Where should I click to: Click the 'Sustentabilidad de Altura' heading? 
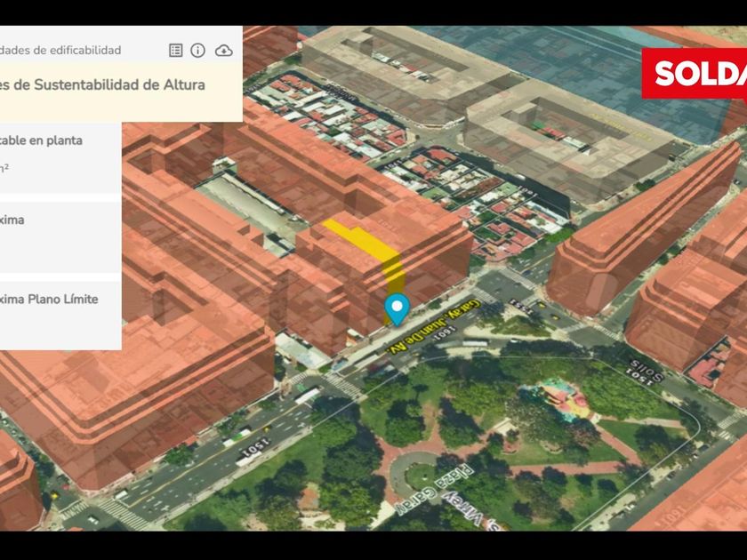102,85
